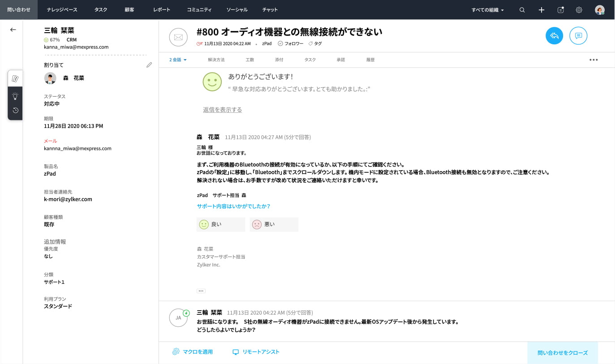The width and height of the screenshot is (615, 364).
Task: Open the three-dots more options menu
Action: point(593,60)
